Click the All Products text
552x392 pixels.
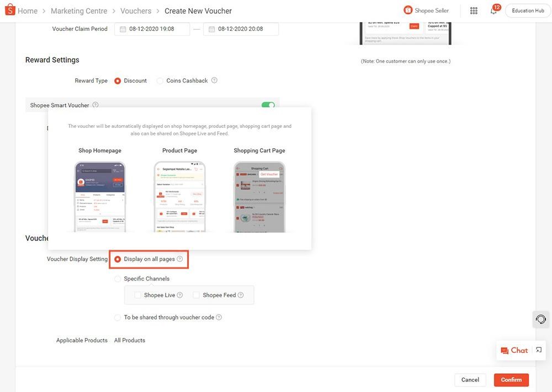[x=130, y=340]
